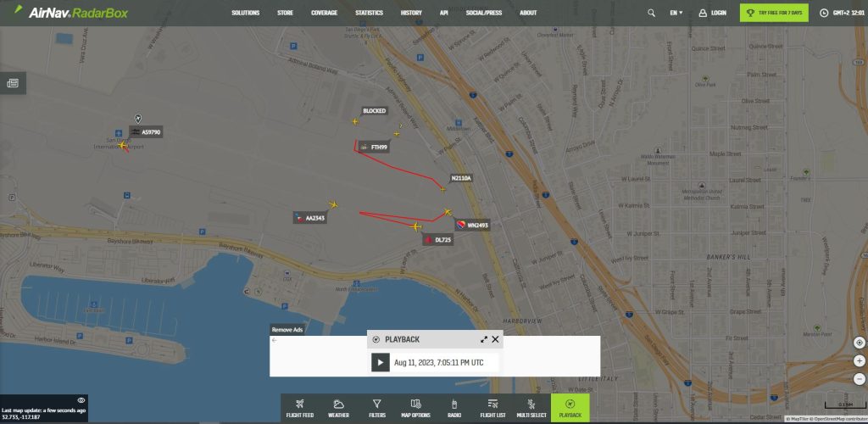The height and width of the screenshot is (424, 868).
Task: Open the EN language dropdown
Action: [676, 13]
